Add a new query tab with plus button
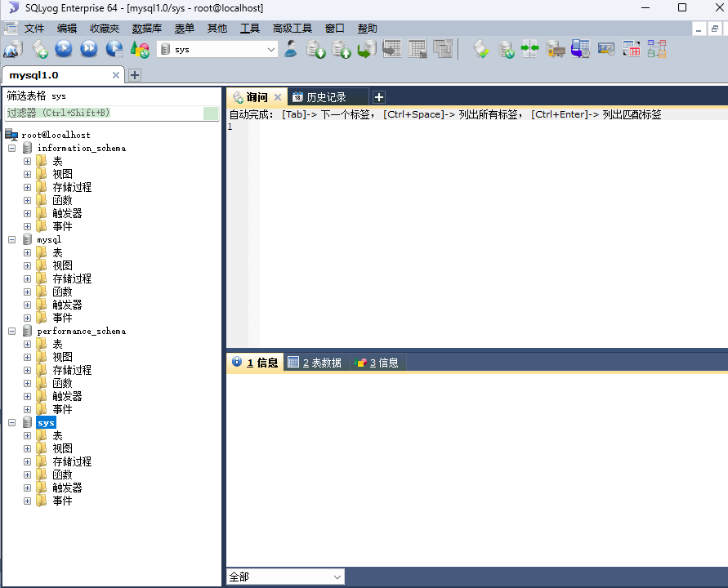 pos(379,97)
